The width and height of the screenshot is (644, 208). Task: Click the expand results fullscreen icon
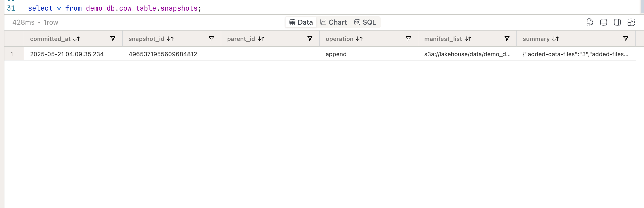click(x=631, y=22)
